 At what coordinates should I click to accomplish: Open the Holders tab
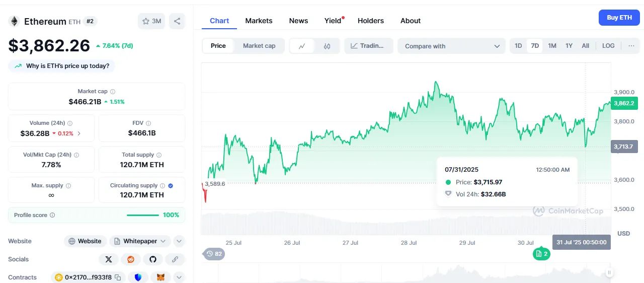tap(370, 21)
